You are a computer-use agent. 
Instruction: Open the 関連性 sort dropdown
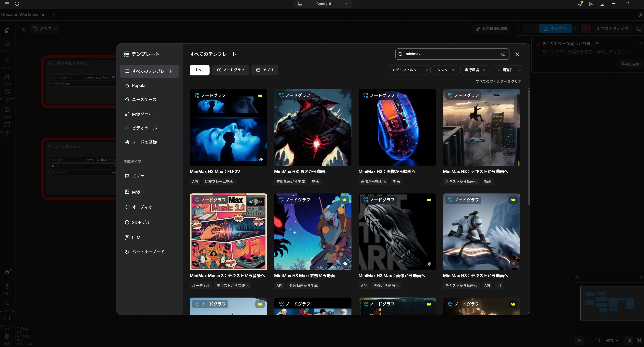click(507, 70)
